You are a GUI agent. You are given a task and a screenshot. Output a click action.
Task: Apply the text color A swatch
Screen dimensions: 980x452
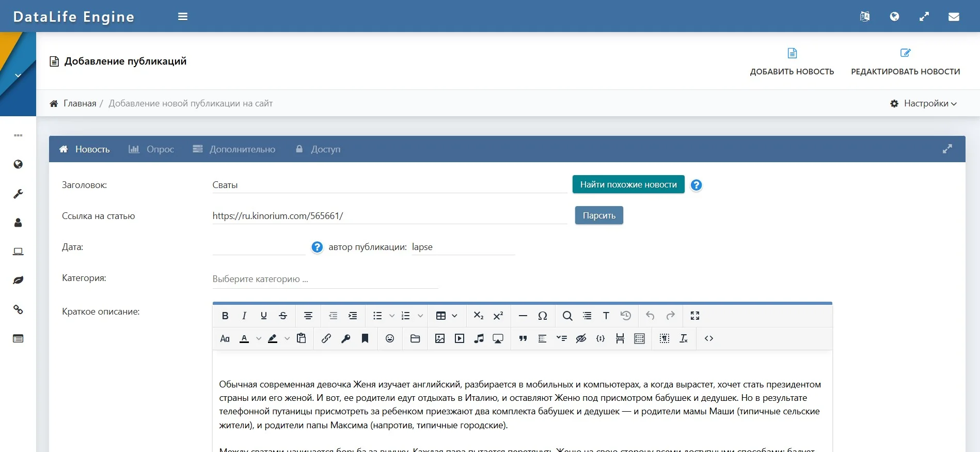click(244, 338)
